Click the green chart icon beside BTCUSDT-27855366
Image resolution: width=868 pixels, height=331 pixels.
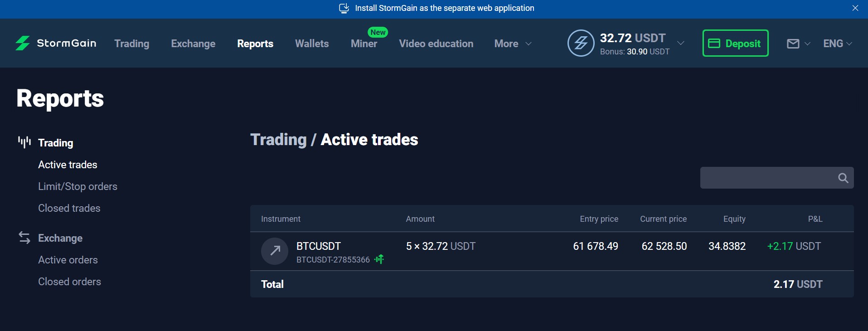[x=379, y=259]
